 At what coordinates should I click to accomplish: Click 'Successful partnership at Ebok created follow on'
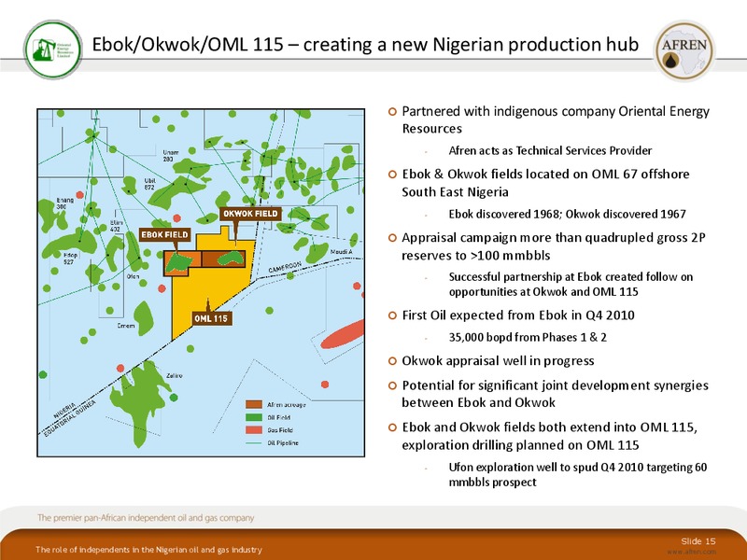pyautogui.click(x=571, y=284)
